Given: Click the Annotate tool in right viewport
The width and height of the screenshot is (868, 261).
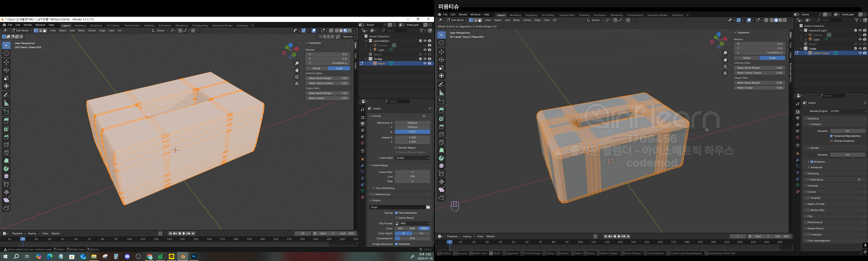Looking at the screenshot, I should (441, 85).
